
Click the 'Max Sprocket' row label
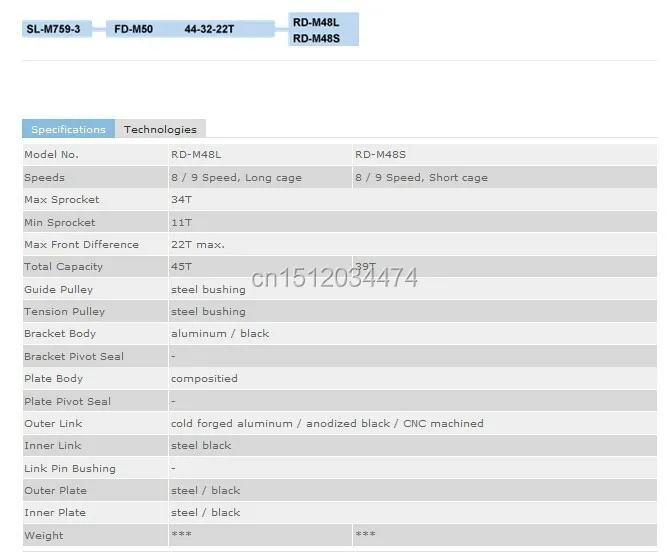62,199
